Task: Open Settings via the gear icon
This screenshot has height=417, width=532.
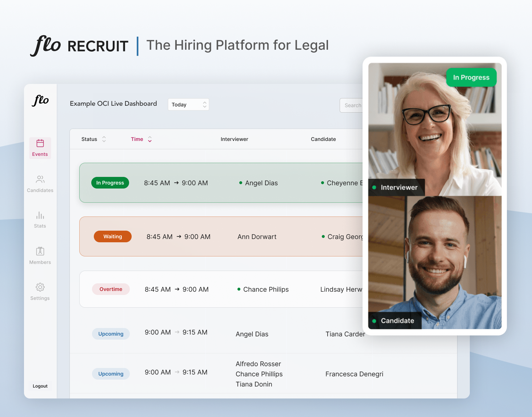Action: coord(40,288)
